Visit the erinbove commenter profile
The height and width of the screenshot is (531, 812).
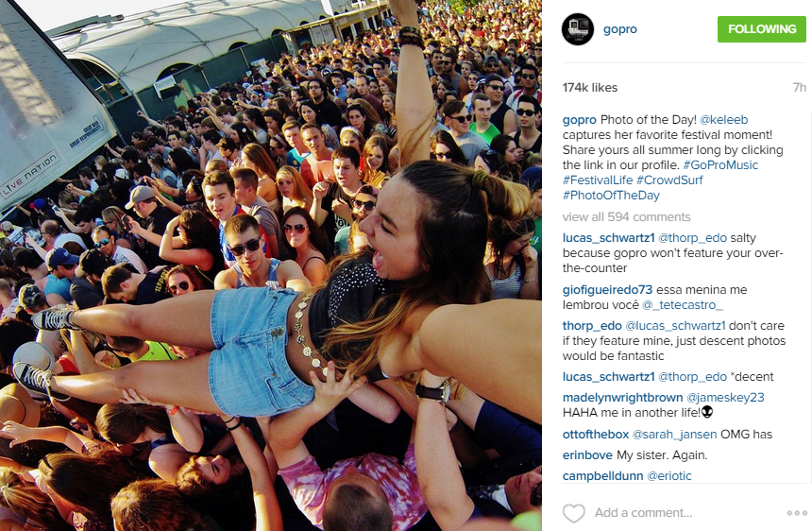(x=587, y=454)
